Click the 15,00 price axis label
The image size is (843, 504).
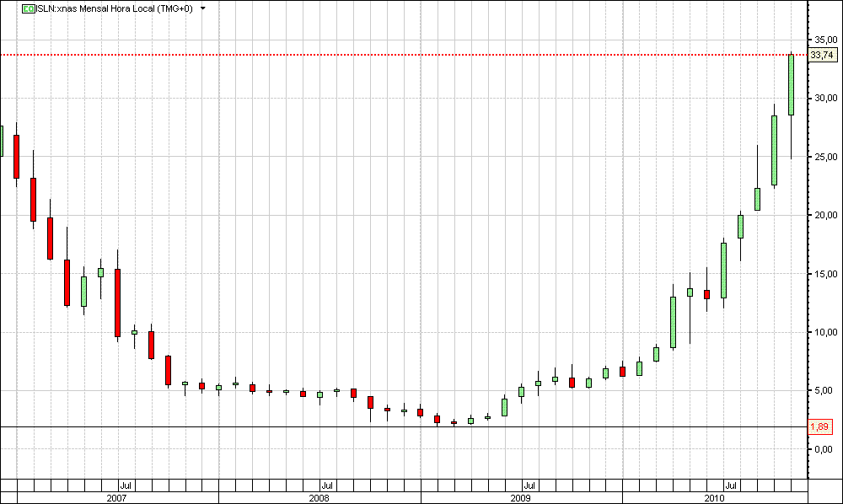826,274
